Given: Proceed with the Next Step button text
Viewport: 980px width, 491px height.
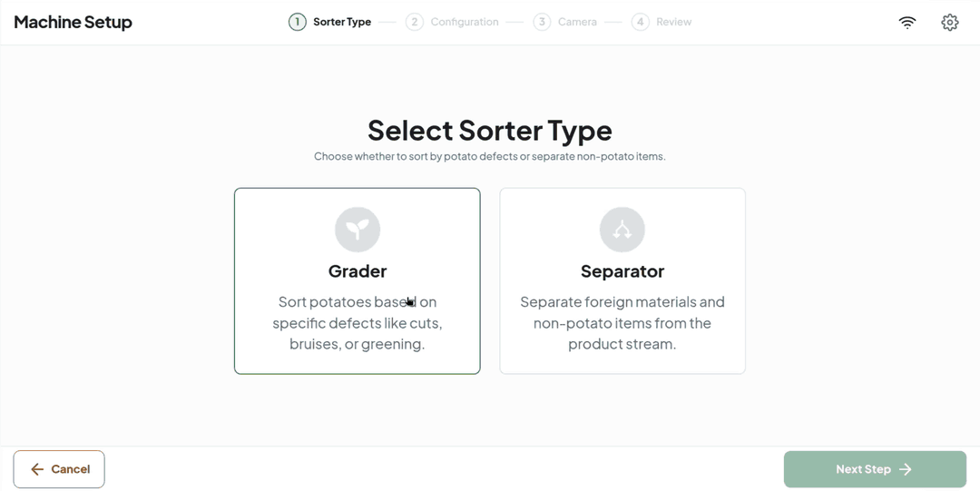Looking at the screenshot, I should (863, 469).
